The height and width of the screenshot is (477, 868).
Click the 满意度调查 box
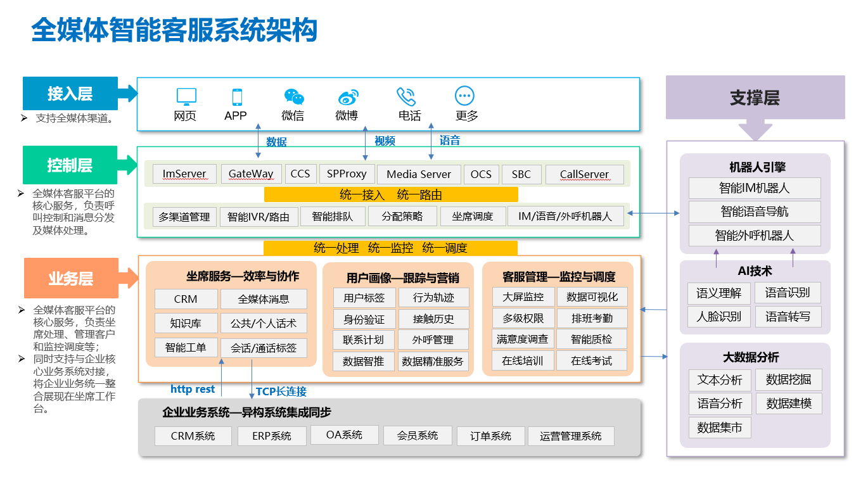click(x=523, y=339)
